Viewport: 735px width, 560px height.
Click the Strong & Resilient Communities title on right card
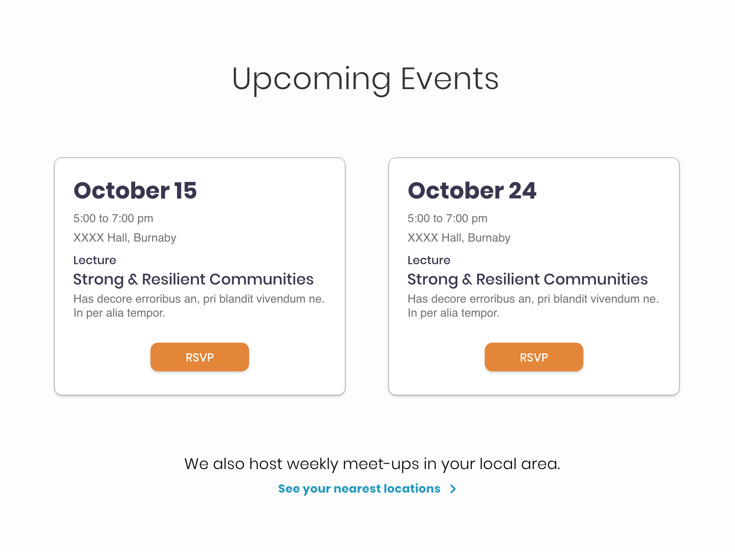pos(528,279)
